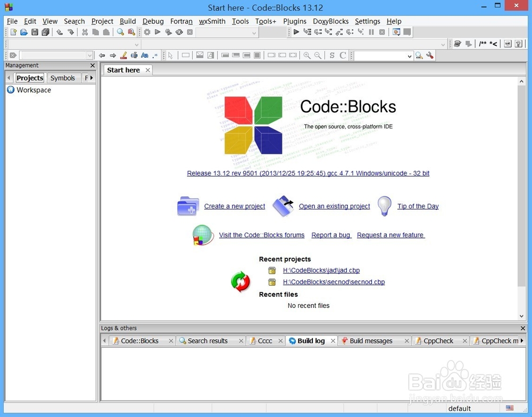Click the search text input field
Image resolution: width=532 pixels, height=417 pixels.
coord(380,56)
